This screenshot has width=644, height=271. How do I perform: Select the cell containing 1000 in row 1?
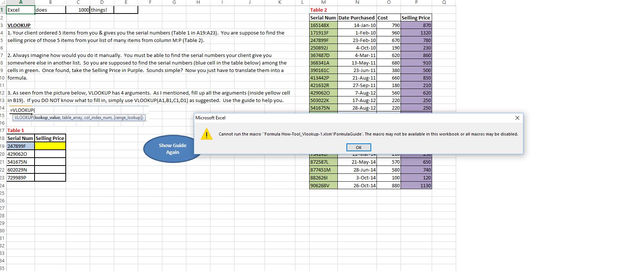coord(78,10)
